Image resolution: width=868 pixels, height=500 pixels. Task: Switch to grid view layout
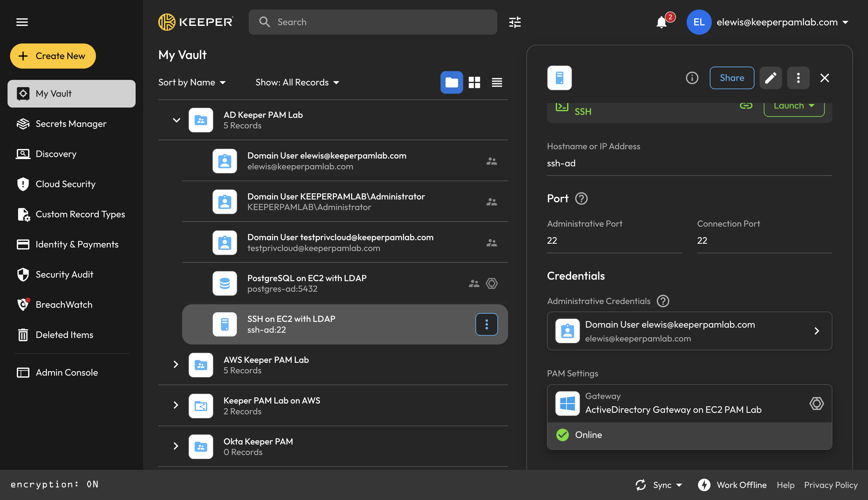(x=474, y=82)
